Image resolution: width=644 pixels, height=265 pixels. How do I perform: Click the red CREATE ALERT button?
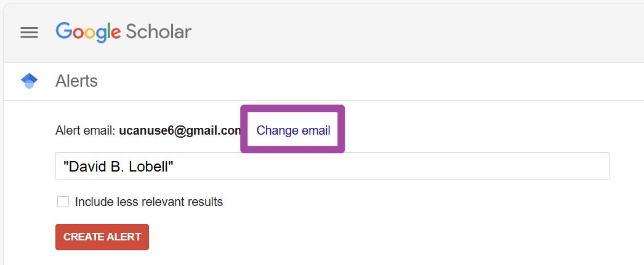[x=102, y=237]
